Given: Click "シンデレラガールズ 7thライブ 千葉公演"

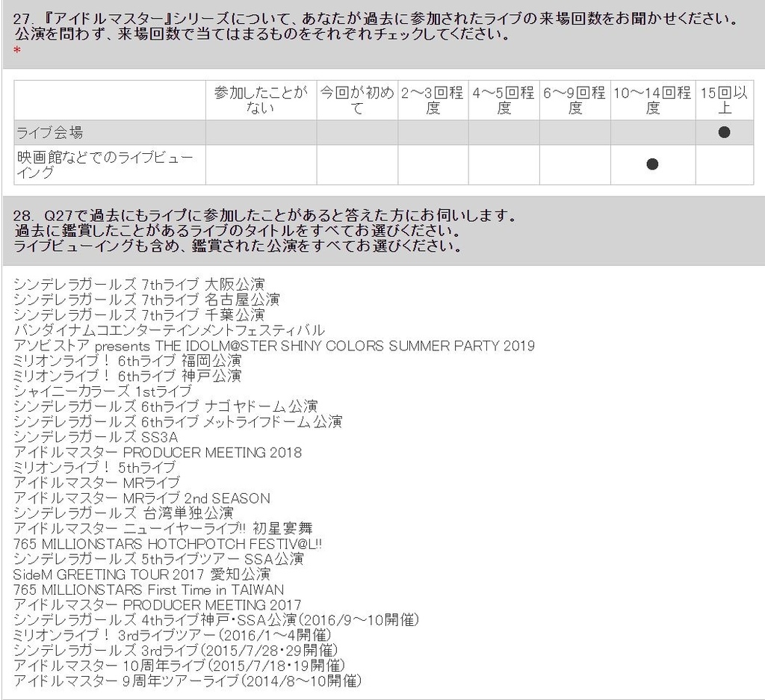Looking at the screenshot, I should pyautogui.click(x=140, y=315).
